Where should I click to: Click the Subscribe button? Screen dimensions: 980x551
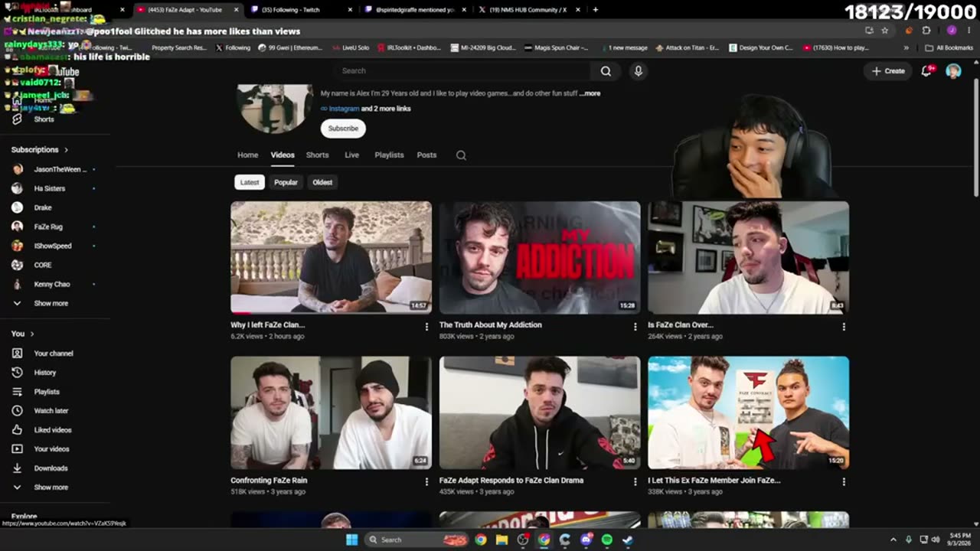coord(343,129)
